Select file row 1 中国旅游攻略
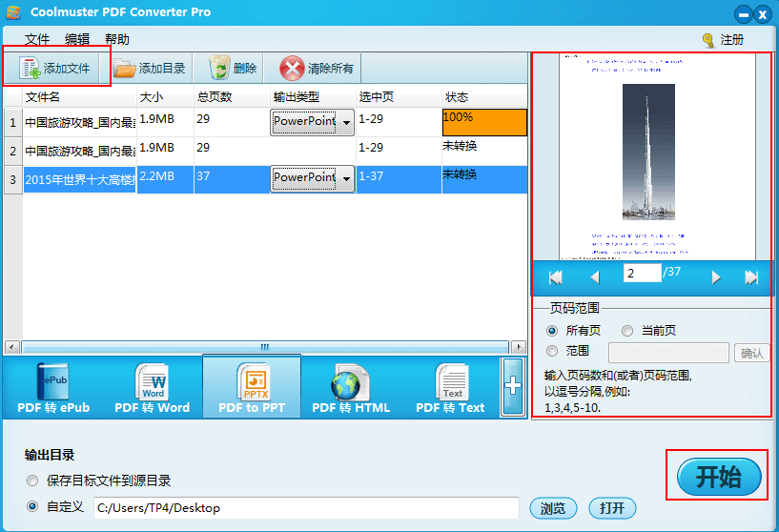The width and height of the screenshot is (779, 532). click(79, 122)
